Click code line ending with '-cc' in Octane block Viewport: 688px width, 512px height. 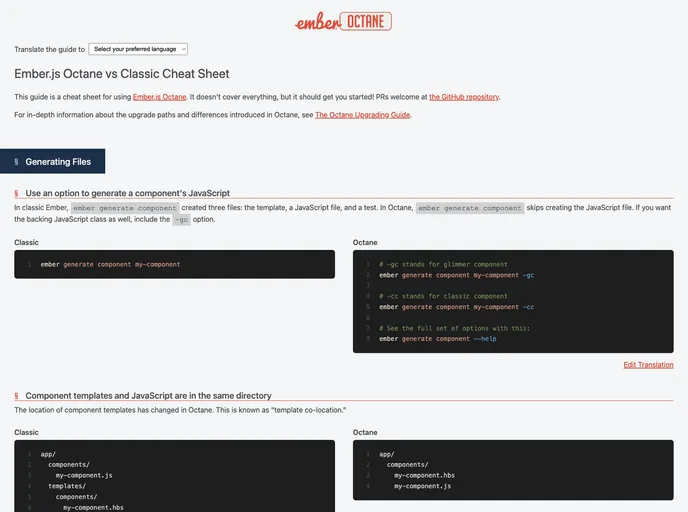(456, 307)
